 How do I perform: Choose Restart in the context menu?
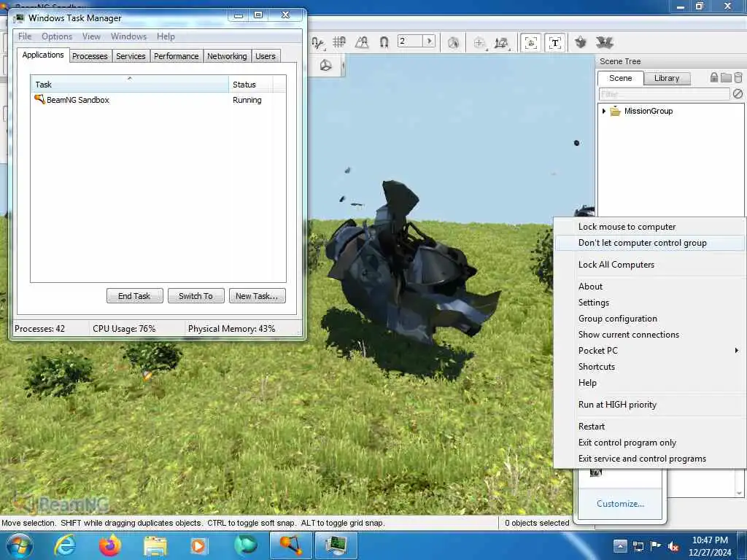point(650,427)
